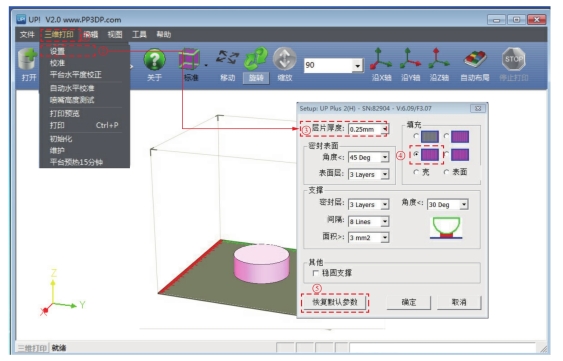This screenshot has width=563, height=361.
Task: Expand the layer thickness 0.25mm dropdown
Action: (x=385, y=129)
